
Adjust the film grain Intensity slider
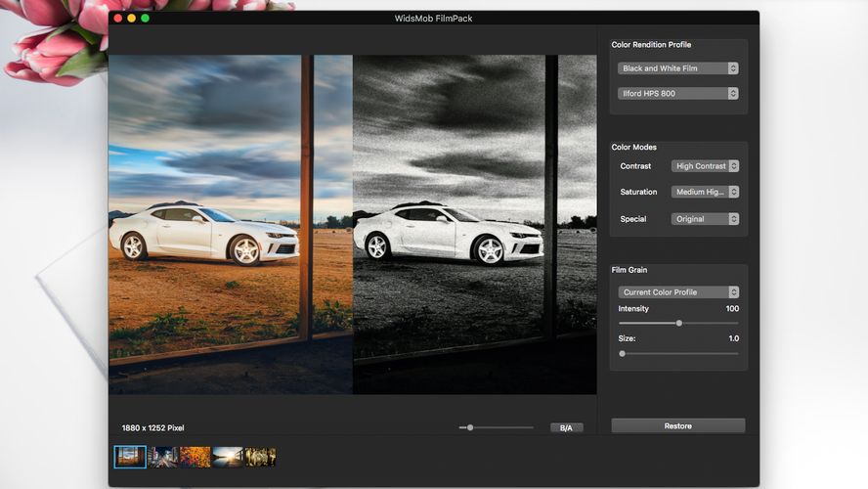(x=678, y=323)
